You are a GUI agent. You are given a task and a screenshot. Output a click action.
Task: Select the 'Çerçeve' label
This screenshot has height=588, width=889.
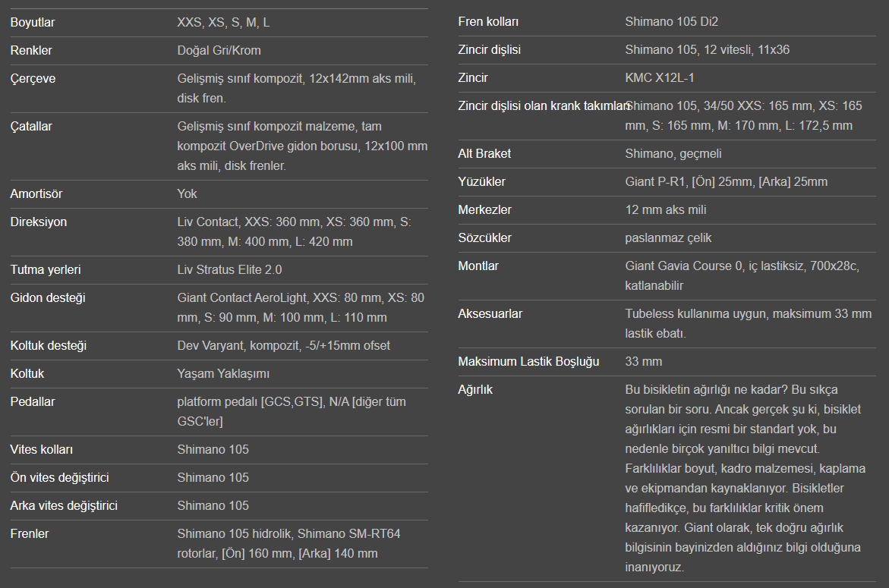[33, 79]
